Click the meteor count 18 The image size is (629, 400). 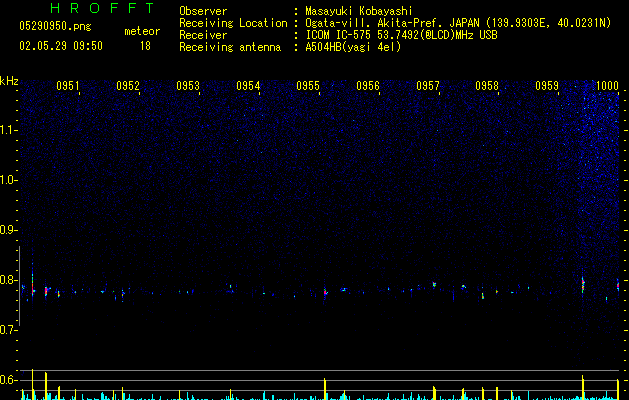click(145, 46)
